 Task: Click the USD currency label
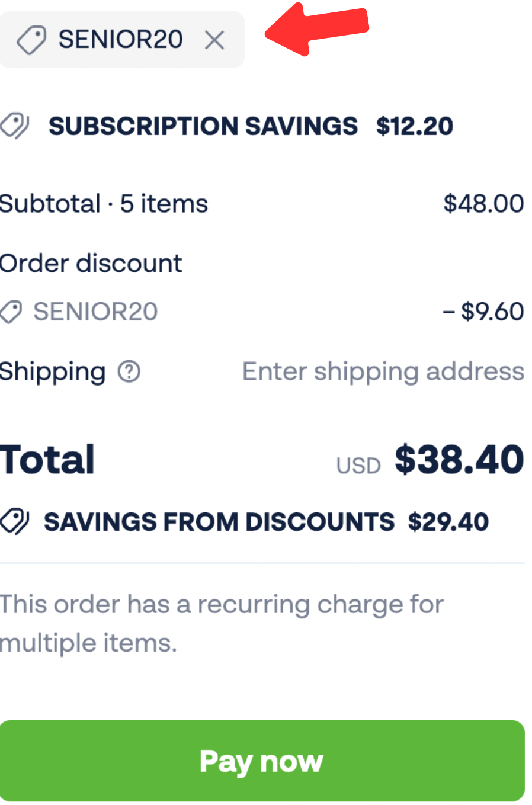(x=358, y=466)
